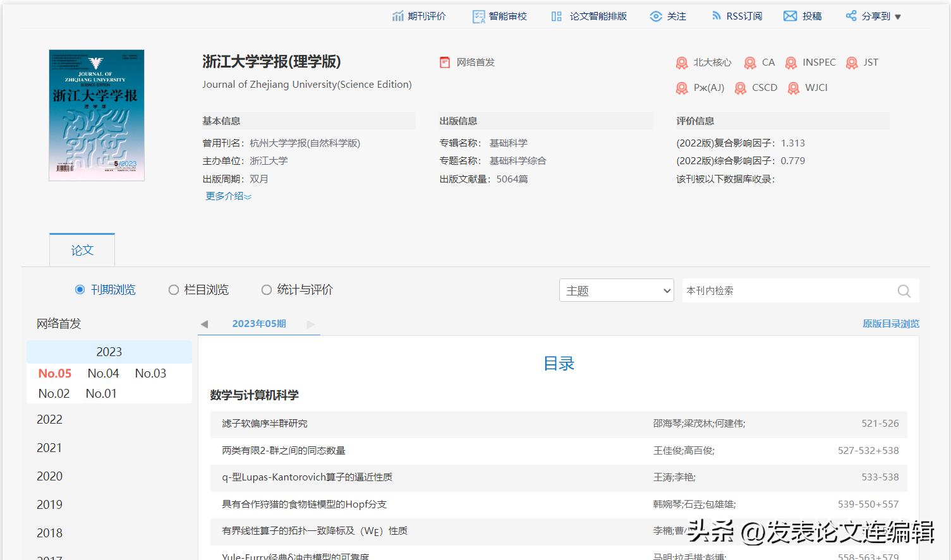Screen dimensions: 951x560
Task: Click authors 邵海琴;梁茂林;何建伟;
Action: point(700,424)
